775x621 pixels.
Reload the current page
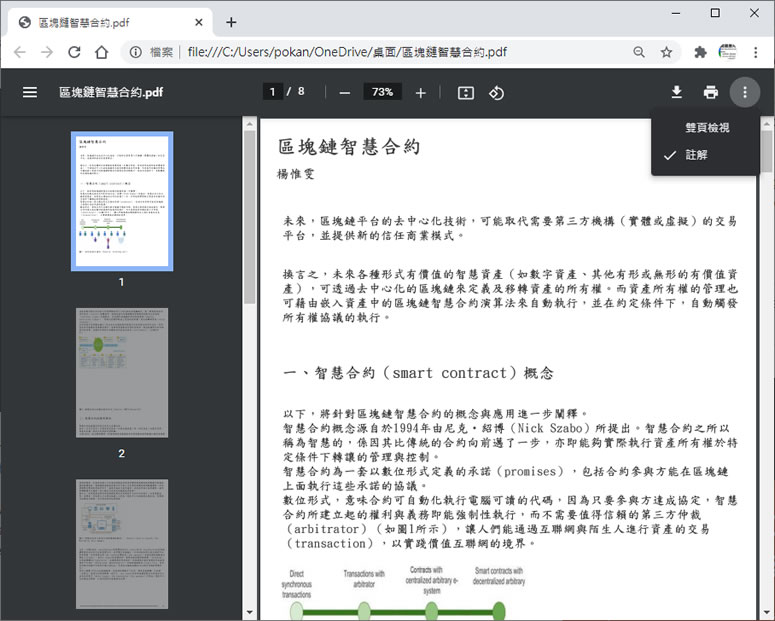(74, 52)
